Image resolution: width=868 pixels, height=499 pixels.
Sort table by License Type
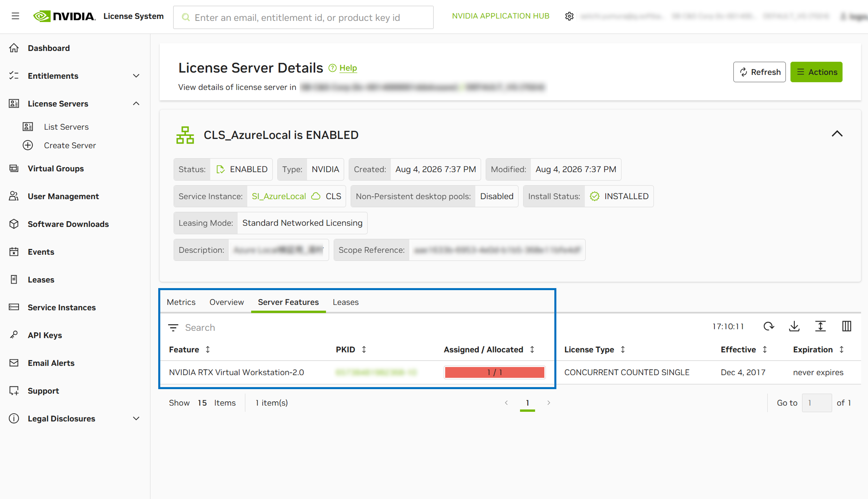(x=623, y=350)
